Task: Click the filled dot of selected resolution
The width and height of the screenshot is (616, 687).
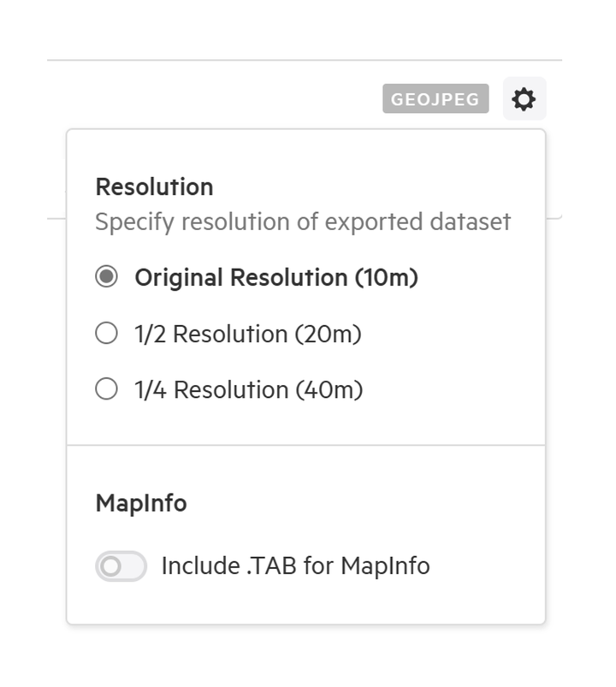Action: 106,277
